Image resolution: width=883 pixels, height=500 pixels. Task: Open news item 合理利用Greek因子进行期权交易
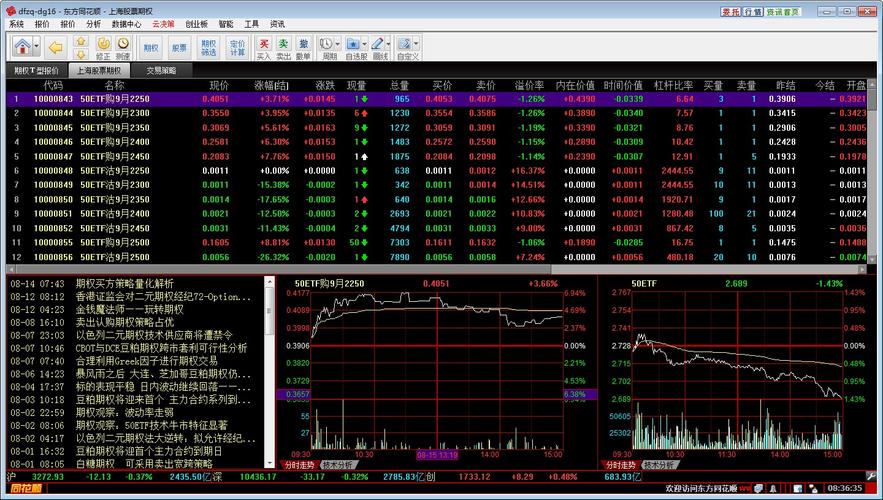146,361
